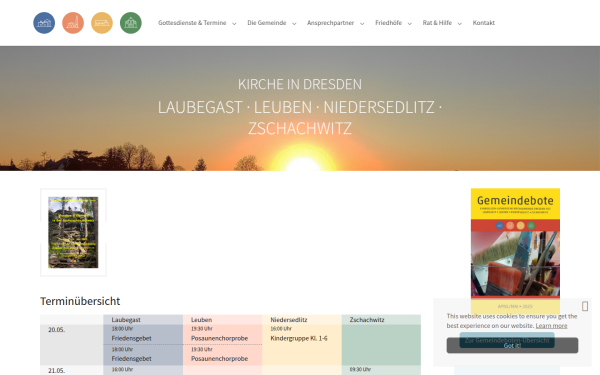
Task: Open the green Zschachwitz church icon
Action: pos(131,23)
